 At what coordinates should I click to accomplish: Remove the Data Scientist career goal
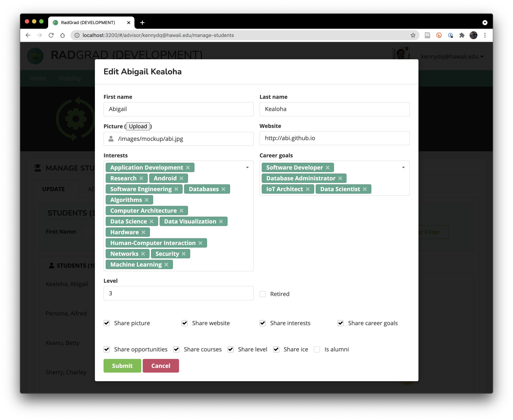tap(365, 189)
